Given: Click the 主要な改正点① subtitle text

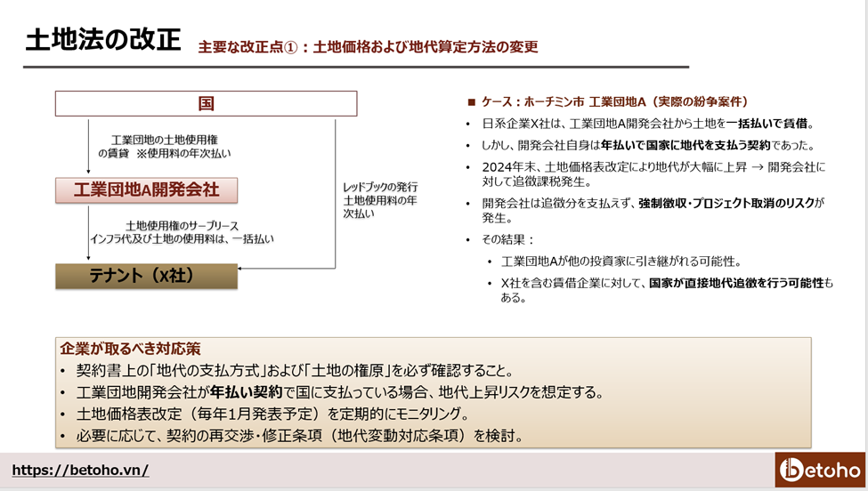Looking at the screenshot, I should tap(368, 46).
